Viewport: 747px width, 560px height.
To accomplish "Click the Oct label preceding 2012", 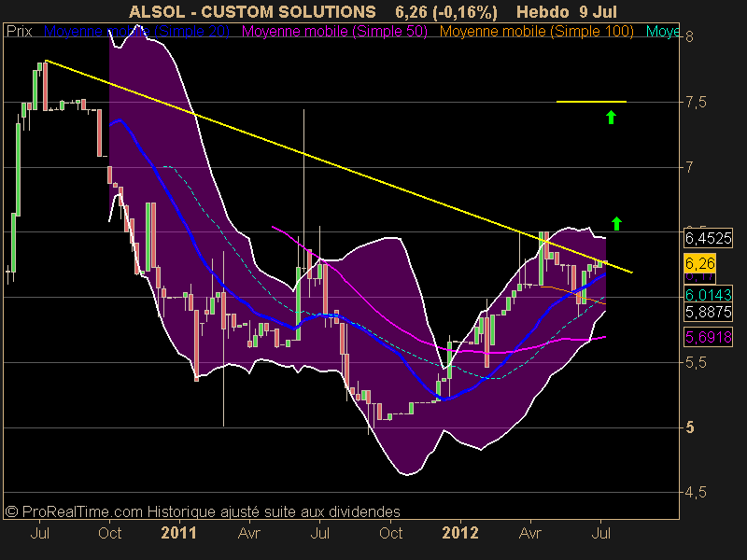I will pyautogui.click(x=390, y=533).
